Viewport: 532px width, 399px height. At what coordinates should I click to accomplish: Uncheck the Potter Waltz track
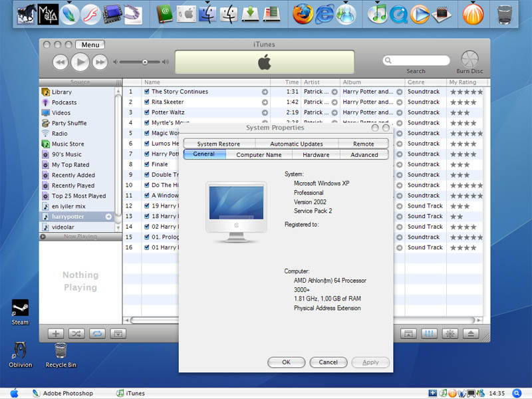(146, 112)
